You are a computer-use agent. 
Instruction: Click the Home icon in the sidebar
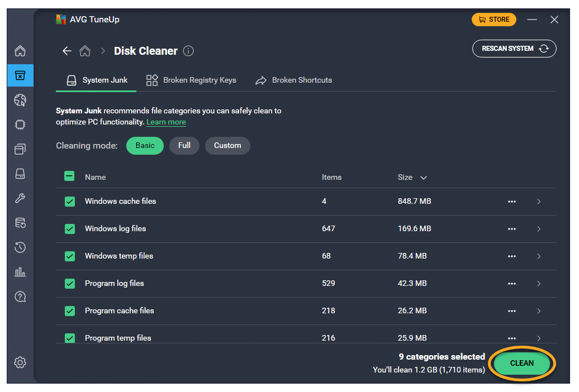[x=20, y=51]
